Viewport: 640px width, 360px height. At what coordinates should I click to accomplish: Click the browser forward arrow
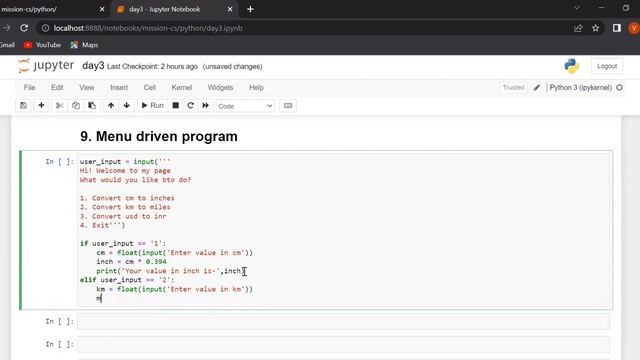(x=7, y=28)
